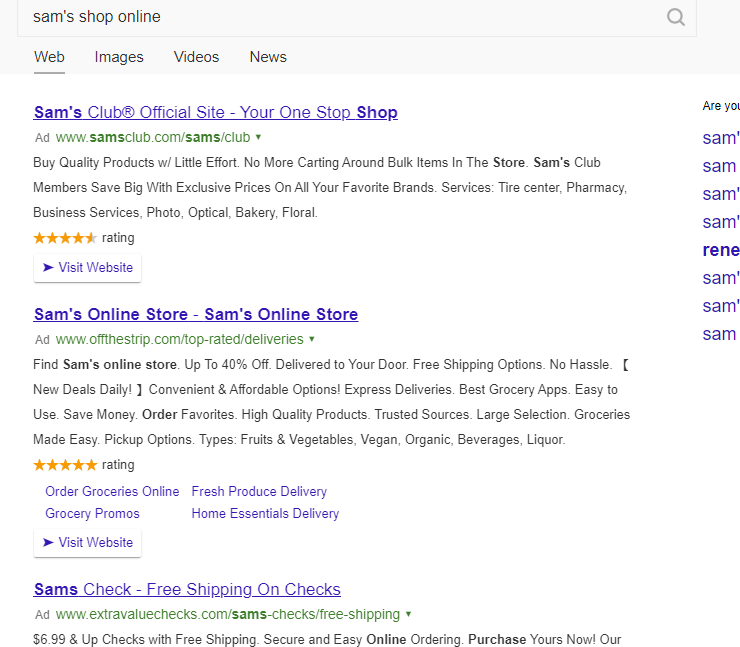The image size is (740, 647).
Task: Click the 'sam's shop online' search field
Action: [356, 17]
